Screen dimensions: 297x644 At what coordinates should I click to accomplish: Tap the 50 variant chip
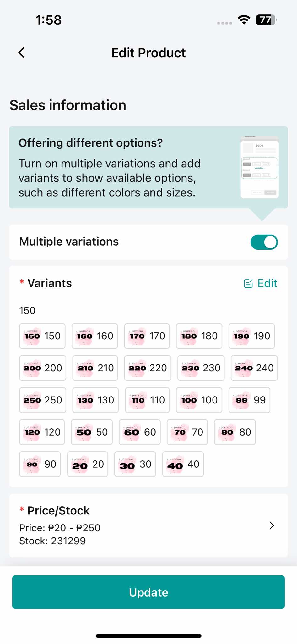coord(92,432)
